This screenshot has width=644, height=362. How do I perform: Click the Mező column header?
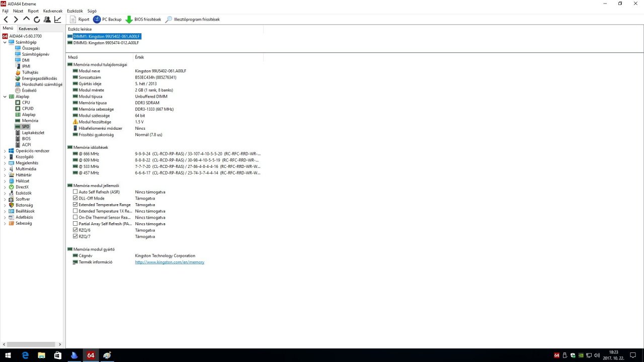pyautogui.click(x=73, y=57)
